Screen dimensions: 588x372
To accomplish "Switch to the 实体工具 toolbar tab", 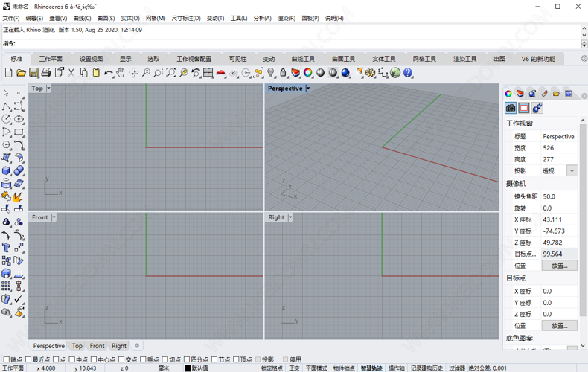I will (x=384, y=59).
